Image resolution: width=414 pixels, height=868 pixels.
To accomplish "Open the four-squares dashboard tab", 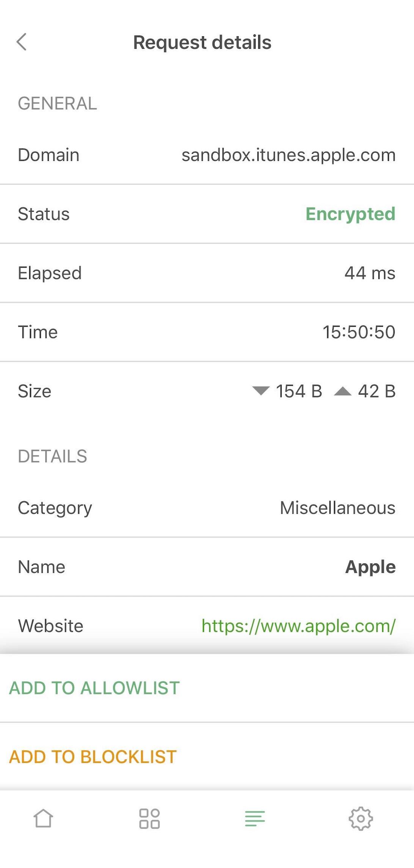I will point(149,818).
